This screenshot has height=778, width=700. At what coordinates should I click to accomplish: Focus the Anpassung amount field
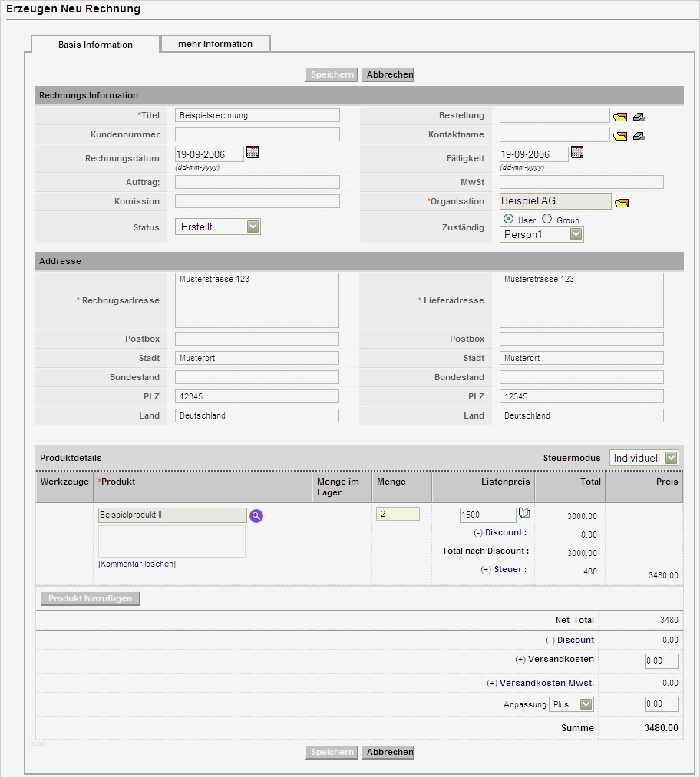coord(662,704)
